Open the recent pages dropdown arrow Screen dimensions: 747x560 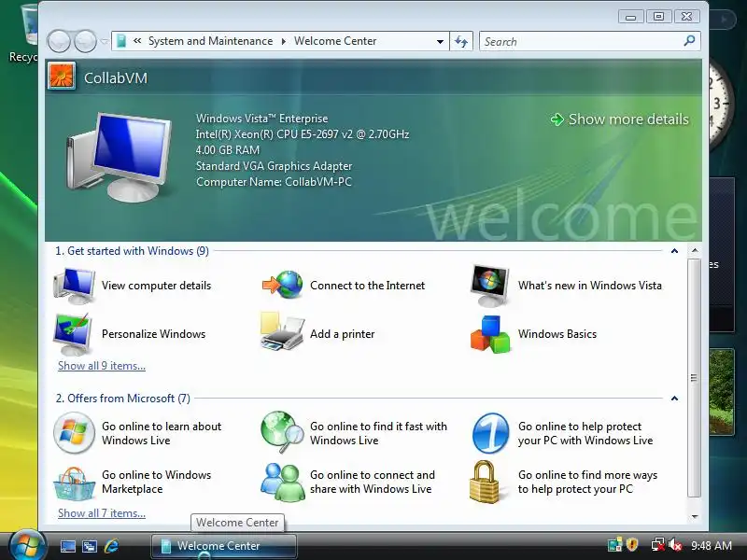coord(105,41)
